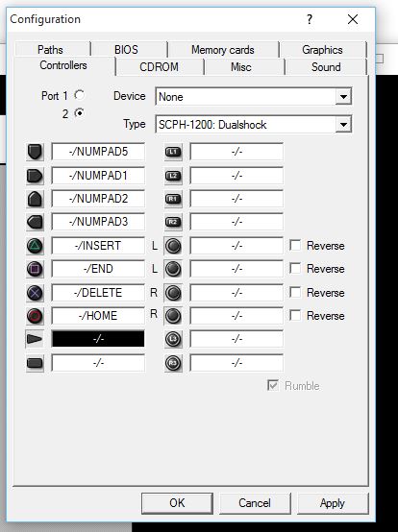Image resolution: width=398 pixels, height=532 pixels.
Task: Click the Select button rectangle icon
Action: (x=35, y=363)
